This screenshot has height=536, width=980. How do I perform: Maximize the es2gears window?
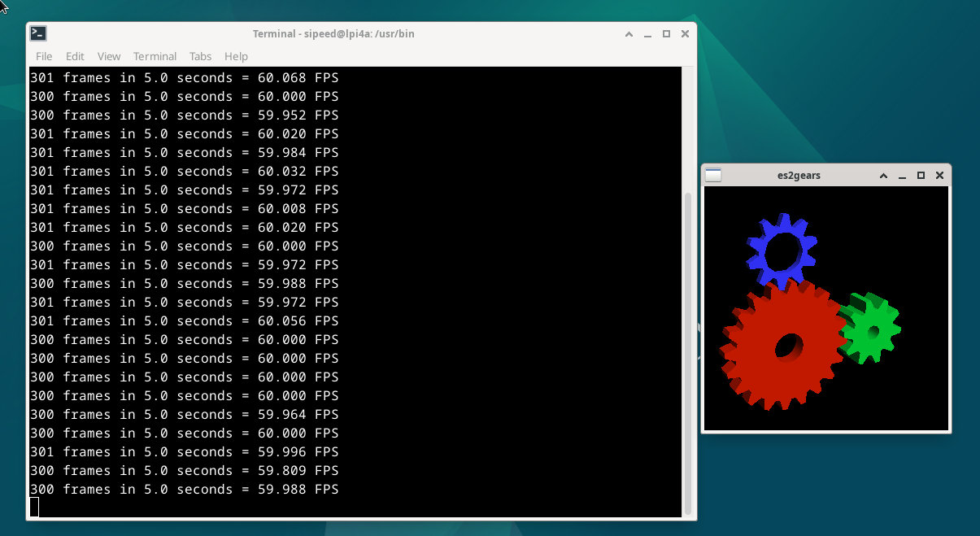click(x=921, y=176)
